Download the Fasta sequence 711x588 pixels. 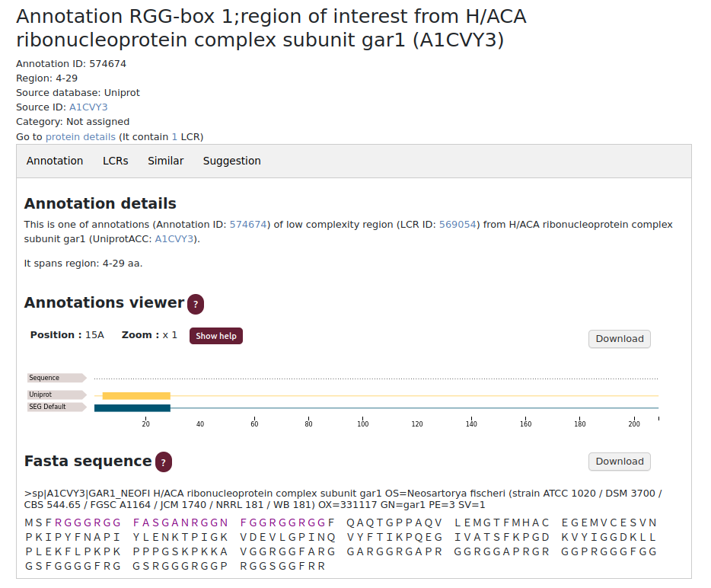[619, 462]
